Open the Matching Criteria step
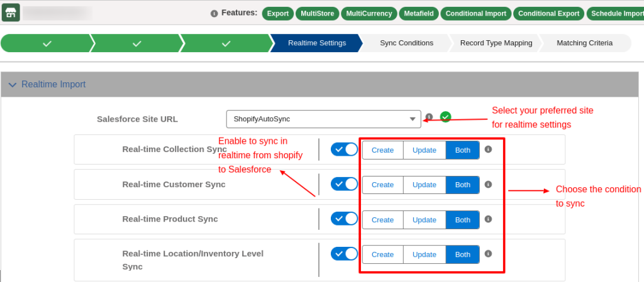This screenshot has width=644, height=282. 584,43
